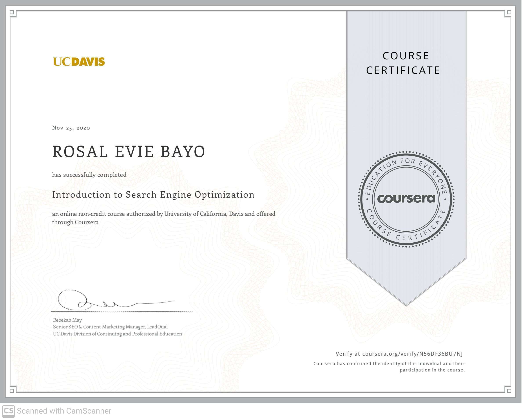The height and width of the screenshot is (420, 522).
Task: Select the 'COURSE CERTIFICATE' heading
Action: point(405,63)
